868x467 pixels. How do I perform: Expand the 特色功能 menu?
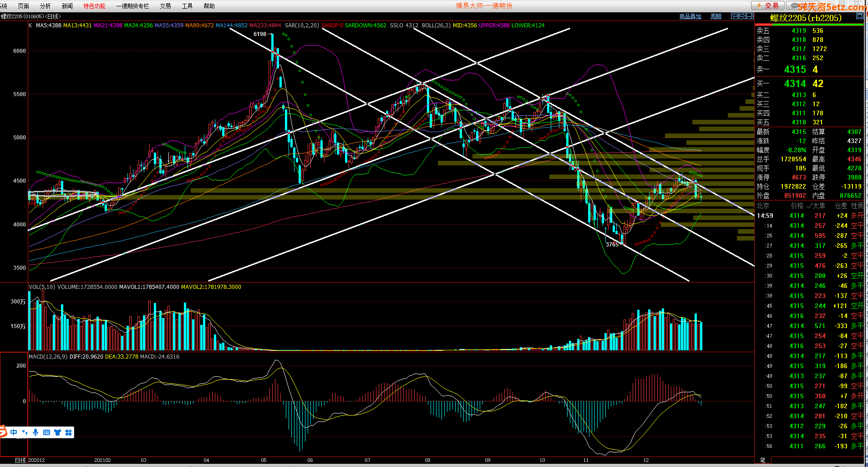(94, 6)
